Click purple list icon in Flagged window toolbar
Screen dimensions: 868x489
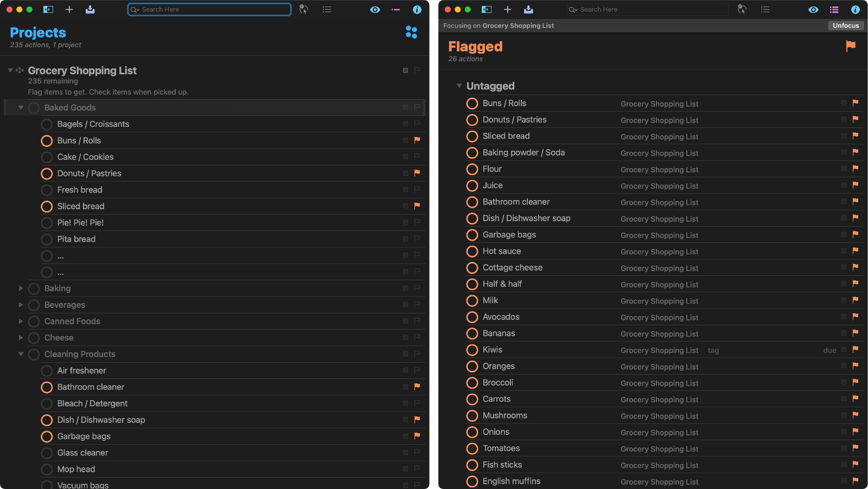coord(834,9)
